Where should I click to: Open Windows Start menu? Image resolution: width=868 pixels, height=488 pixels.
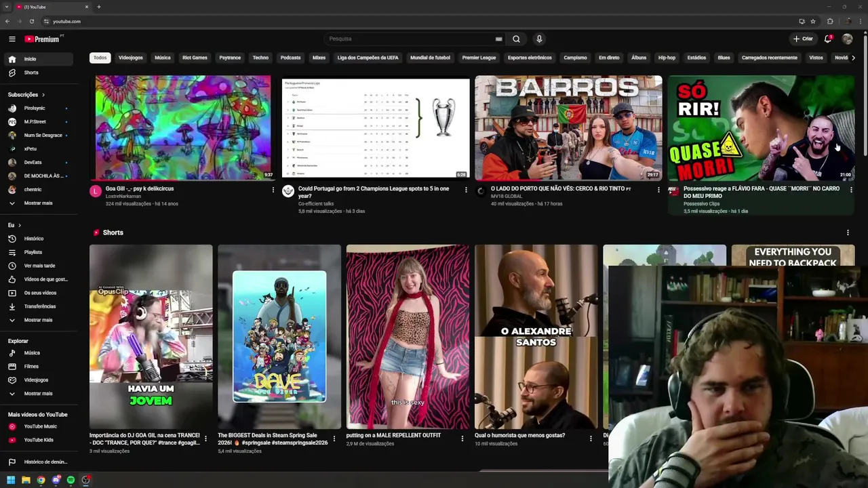click(11, 481)
